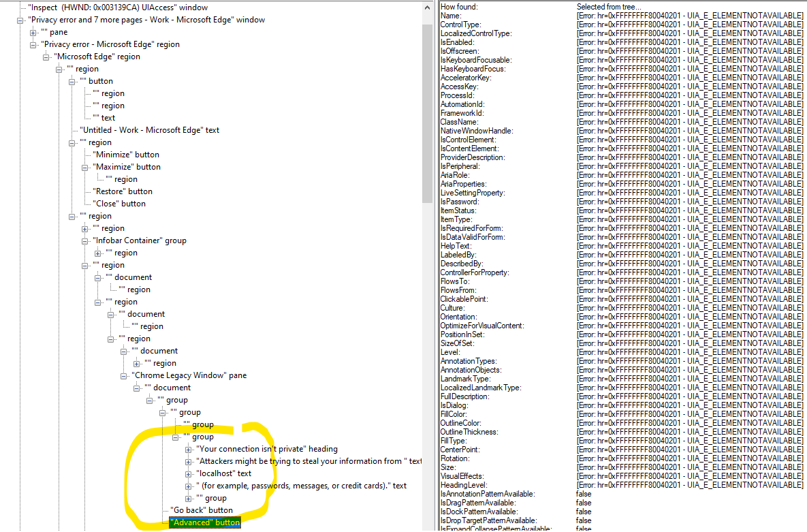Screen dimensions: 807x532
Task: Click the "ProviderDescription:" property label
Action: pyautogui.click(x=473, y=157)
